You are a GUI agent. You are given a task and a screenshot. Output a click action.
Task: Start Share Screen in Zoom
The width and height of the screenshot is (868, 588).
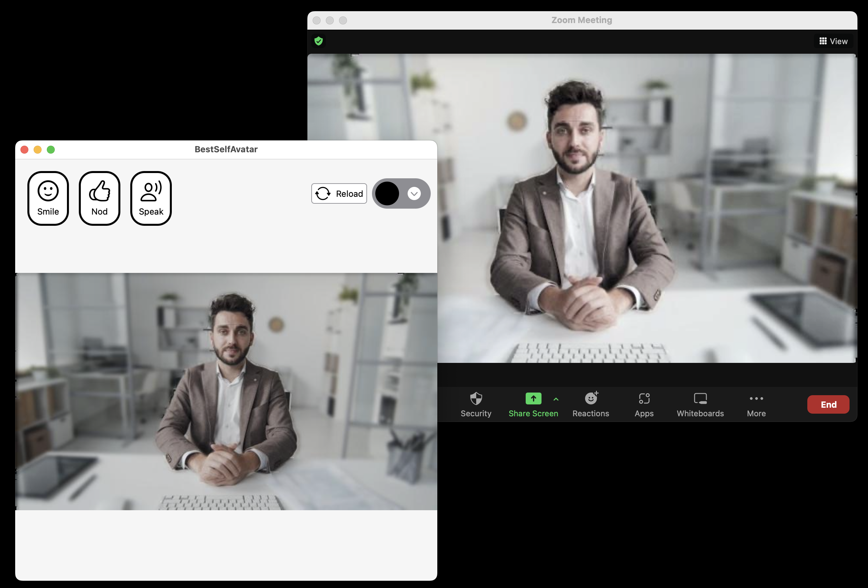coord(533,404)
